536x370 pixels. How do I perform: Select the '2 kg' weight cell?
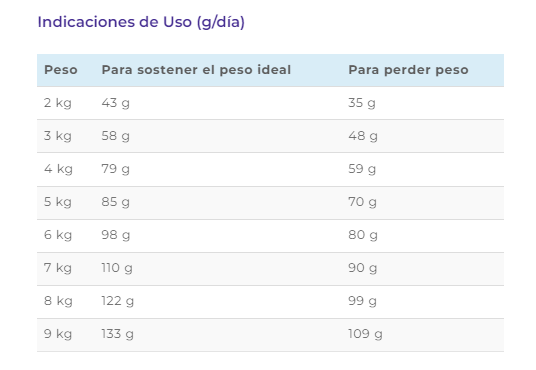pyautogui.click(x=58, y=103)
